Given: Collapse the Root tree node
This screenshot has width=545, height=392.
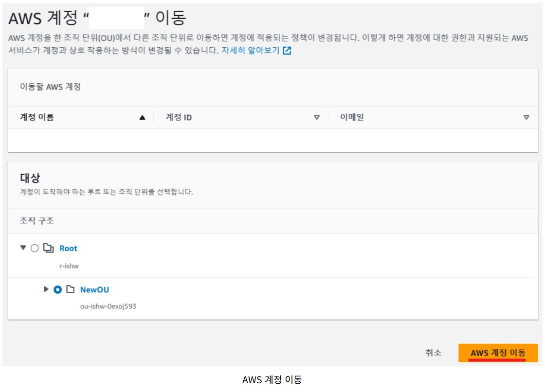Looking at the screenshot, I should [x=23, y=248].
